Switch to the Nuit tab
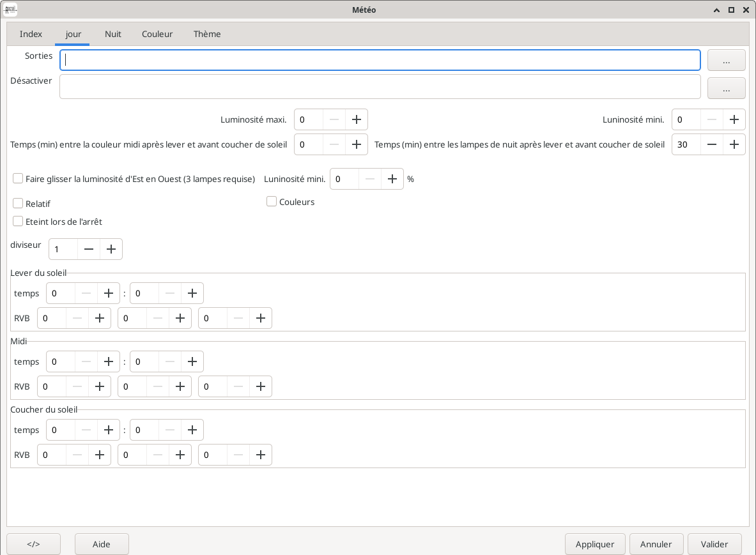 112,34
